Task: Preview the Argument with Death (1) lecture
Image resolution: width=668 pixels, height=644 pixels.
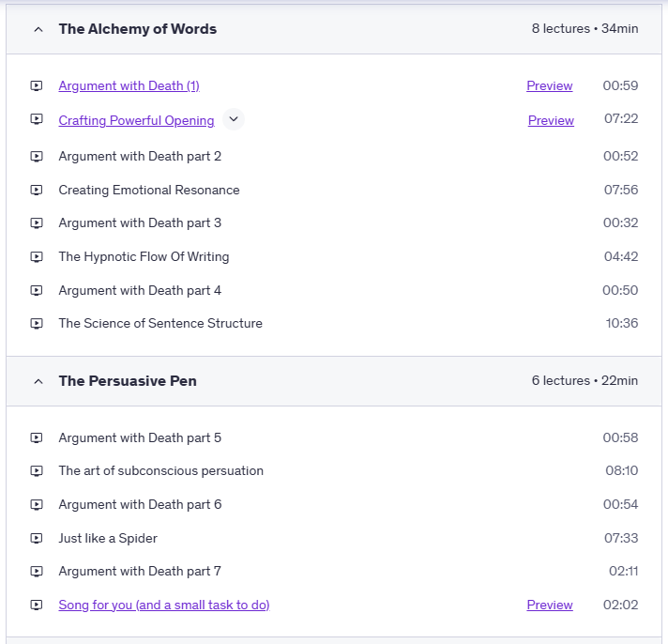Action: click(x=549, y=85)
